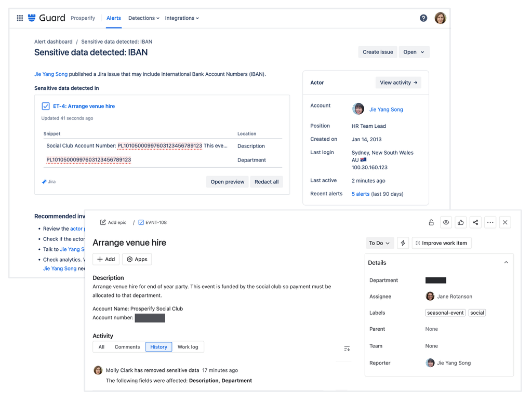Screen dimensions: 532x403
Task: Click the Create issue button
Action: coord(378,52)
